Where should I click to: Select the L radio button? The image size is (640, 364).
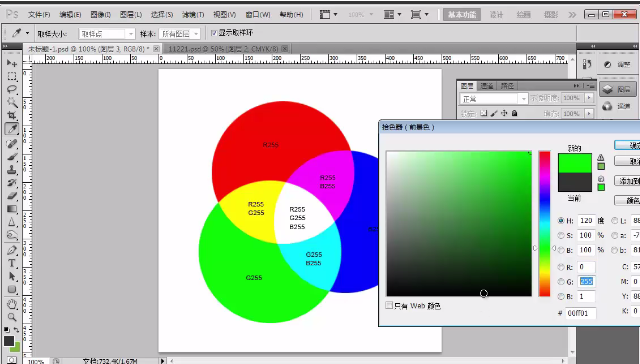[614, 220]
